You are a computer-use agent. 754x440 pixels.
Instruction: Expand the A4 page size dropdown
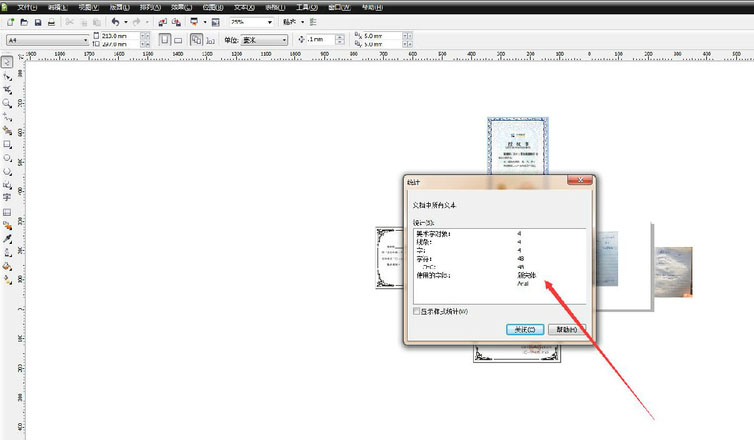point(85,40)
